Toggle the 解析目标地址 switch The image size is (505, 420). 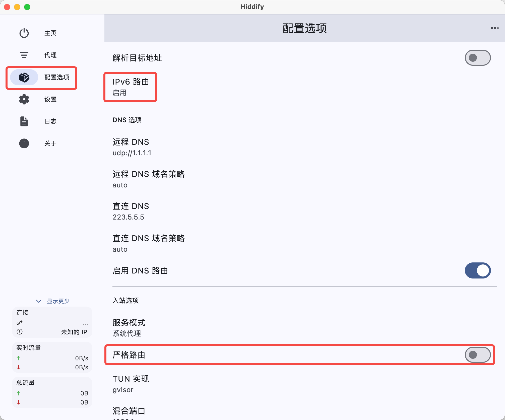[x=478, y=58]
